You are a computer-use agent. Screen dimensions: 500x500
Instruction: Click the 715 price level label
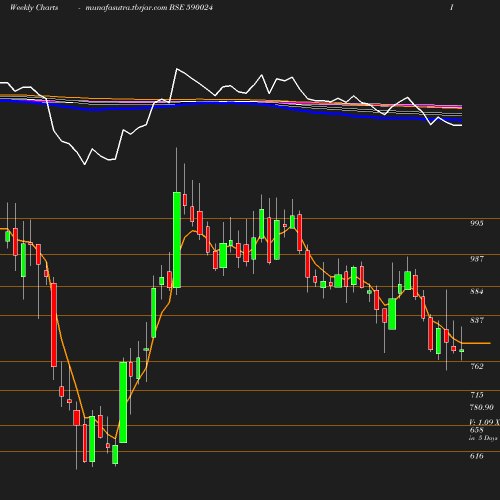tap(477, 395)
